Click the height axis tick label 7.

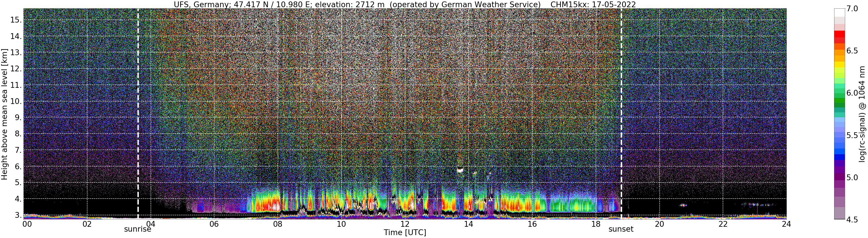tap(19, 150)
